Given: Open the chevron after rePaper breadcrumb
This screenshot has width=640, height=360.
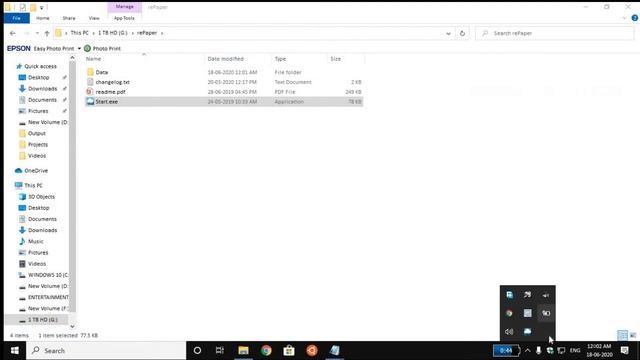Looking at the screenshot, I should pyautogui.click(x=162, y=33).
